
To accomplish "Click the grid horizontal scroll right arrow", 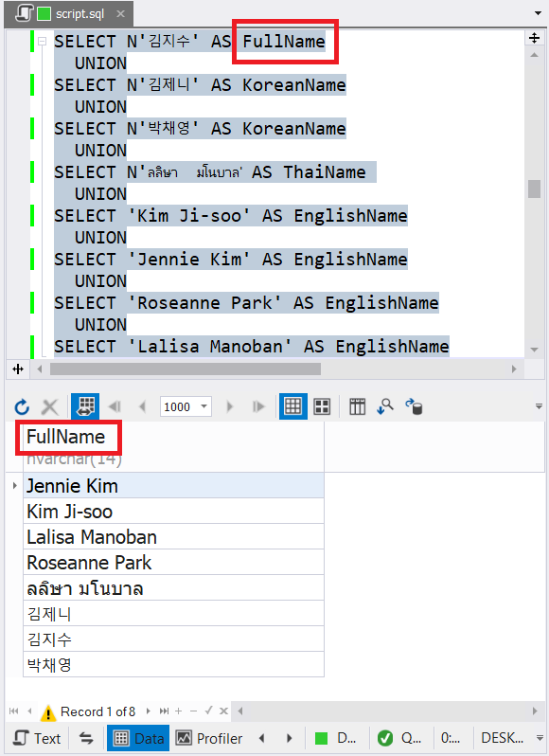I will [x=535, y=711].
